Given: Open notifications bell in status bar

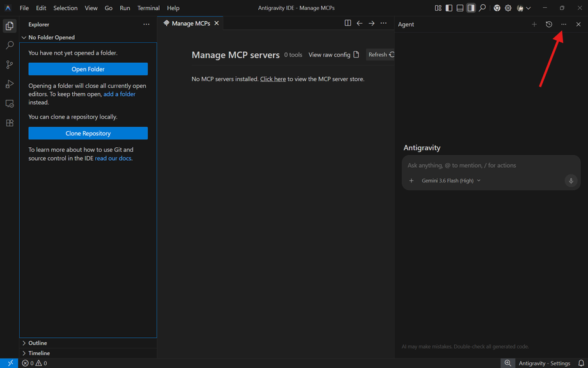Looking at the screenshot, I should [x=581, y=363].
